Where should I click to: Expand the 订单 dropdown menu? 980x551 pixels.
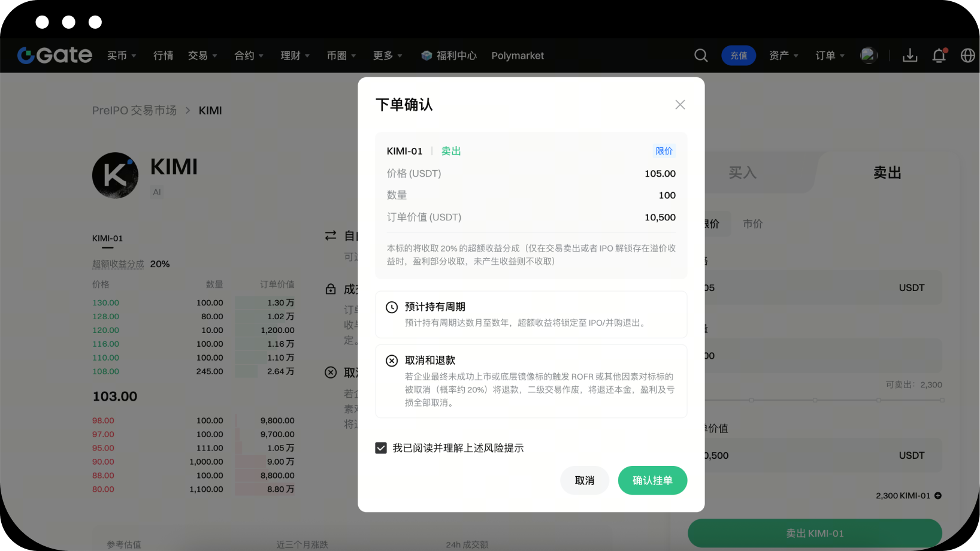point(830,56)
